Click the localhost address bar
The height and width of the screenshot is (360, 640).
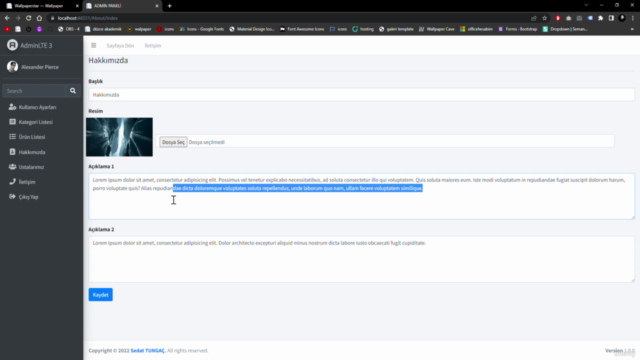[x=286, y=18]
